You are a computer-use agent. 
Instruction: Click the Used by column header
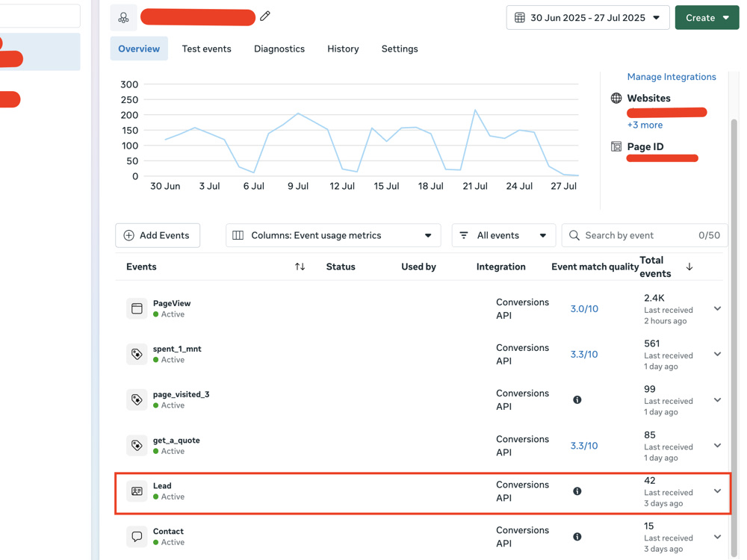point(418,267)
